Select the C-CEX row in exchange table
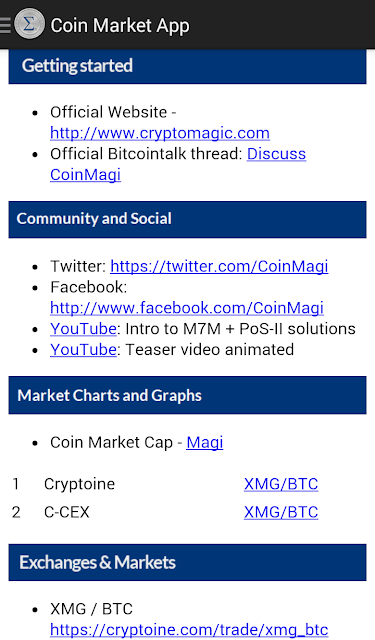Image resolution: width=375 pixels, height=640 pixels. (187, 512)
